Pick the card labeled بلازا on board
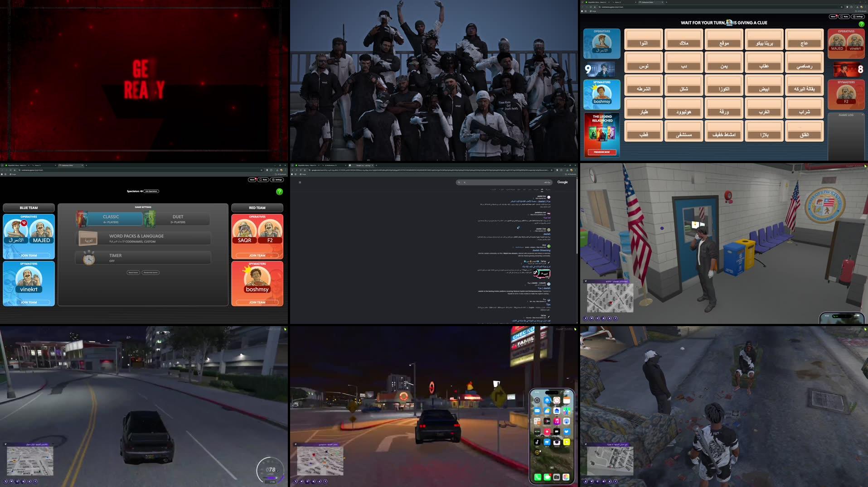The image size is (868, 487). [764, 131]
